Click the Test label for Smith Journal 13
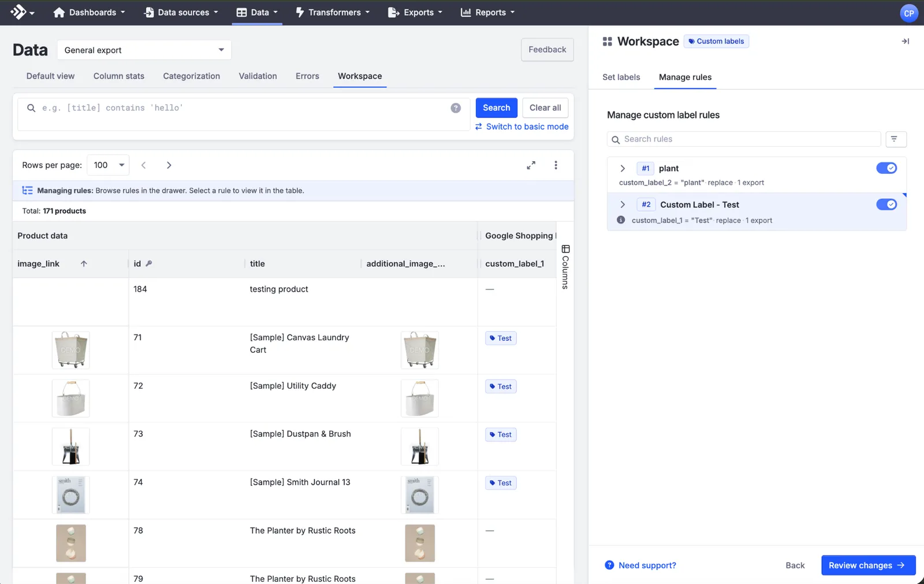924x584 pixels. coord(501,483)
